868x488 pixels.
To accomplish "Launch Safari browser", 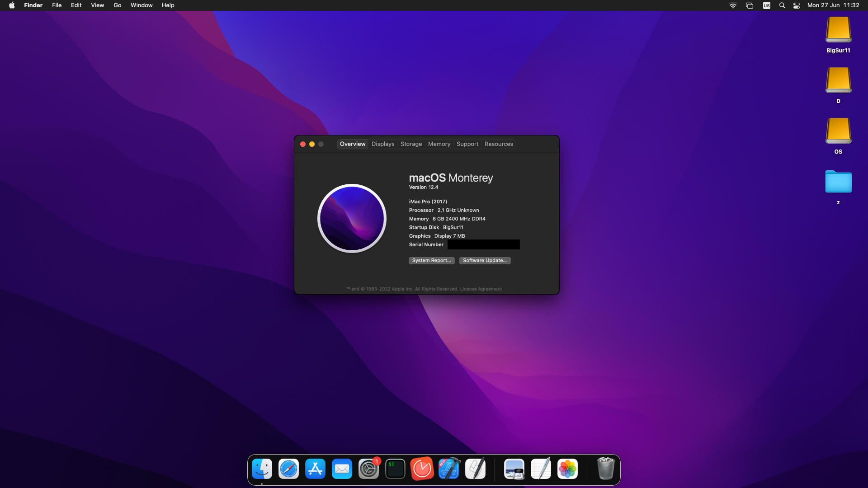I will pos(288,469).
